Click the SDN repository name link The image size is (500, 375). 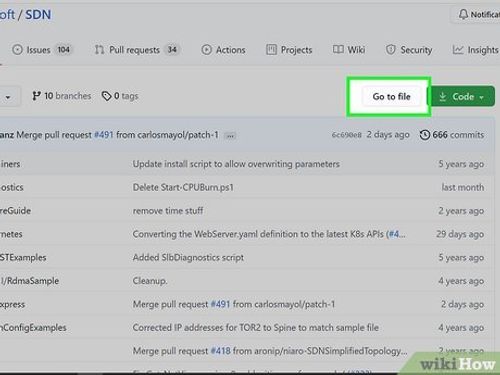[38, 15]
